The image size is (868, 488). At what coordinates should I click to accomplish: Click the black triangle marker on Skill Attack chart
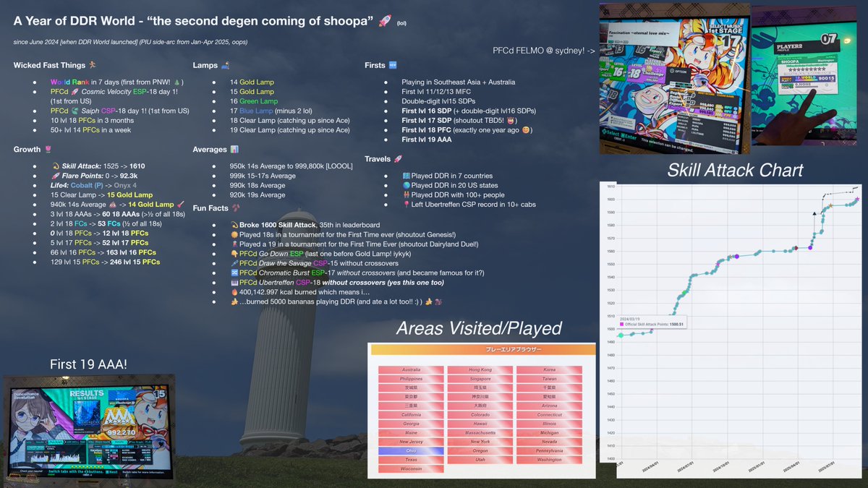[814, 214]
